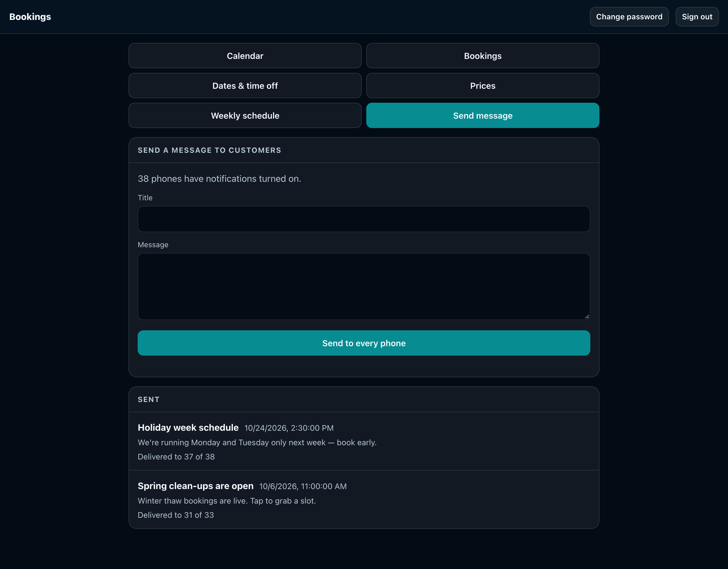The image size is (728, 569).
Task: Click into the Message text area
Action: [364, 286]
